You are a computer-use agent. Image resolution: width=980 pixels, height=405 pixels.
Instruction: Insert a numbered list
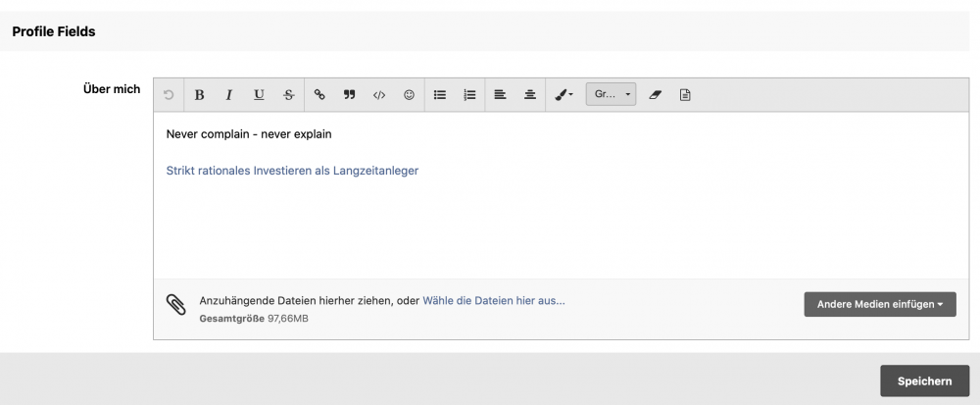469,95
